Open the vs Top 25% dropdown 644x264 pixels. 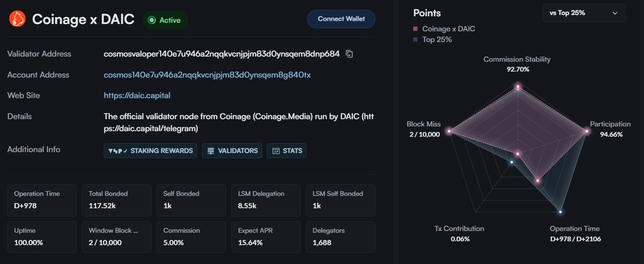pos(584,13)
